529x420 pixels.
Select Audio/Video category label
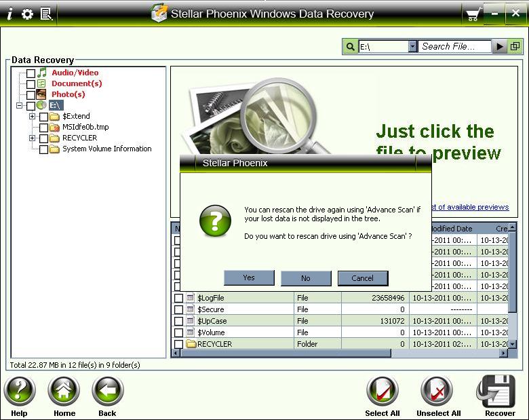[x=75, y=73]
